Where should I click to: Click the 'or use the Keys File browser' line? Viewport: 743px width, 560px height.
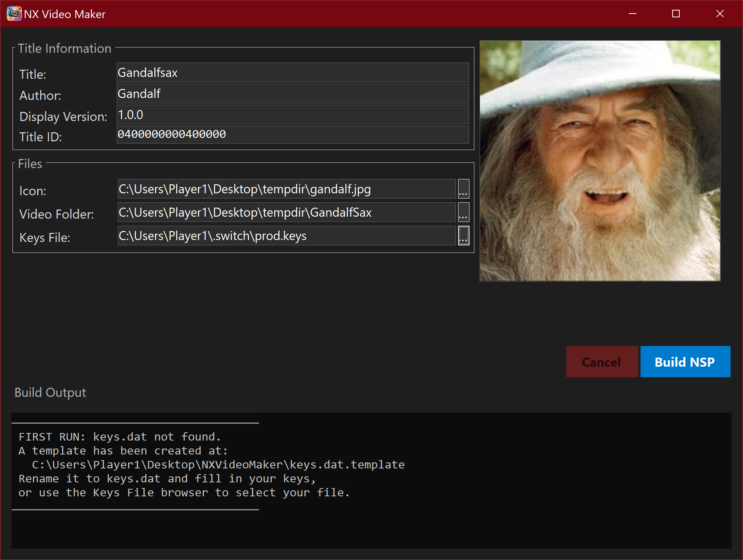click(184, 493)
